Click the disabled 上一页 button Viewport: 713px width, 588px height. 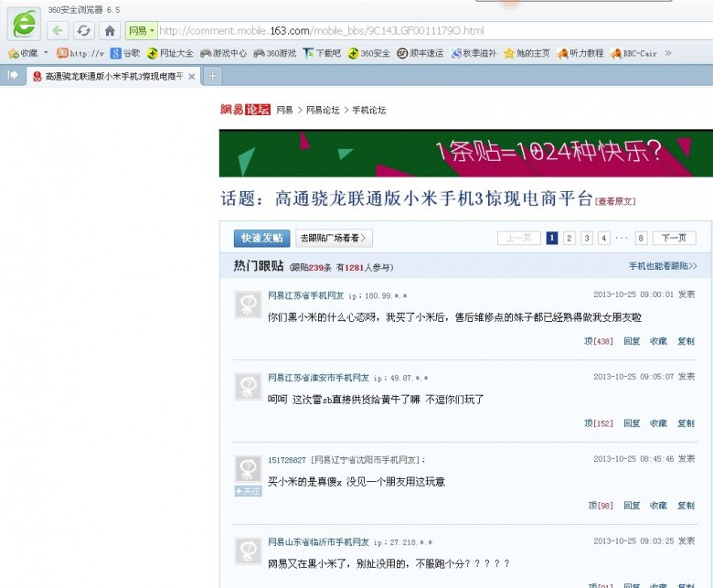click(x=519, y=238)
